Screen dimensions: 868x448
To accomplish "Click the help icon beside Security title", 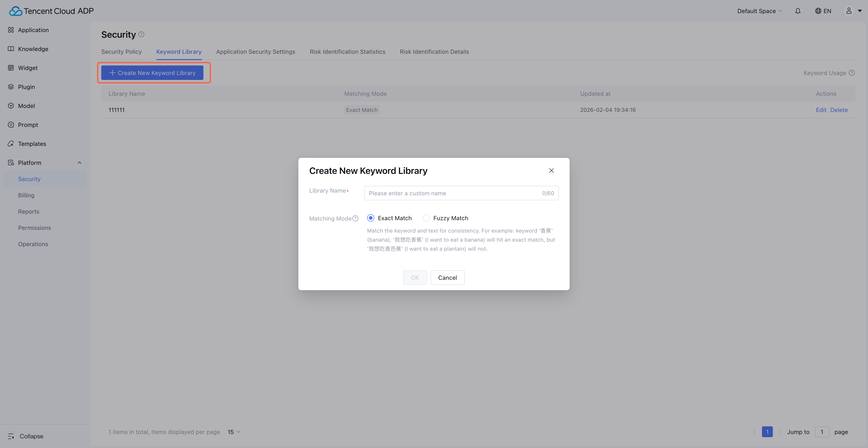I will point(142,34).
